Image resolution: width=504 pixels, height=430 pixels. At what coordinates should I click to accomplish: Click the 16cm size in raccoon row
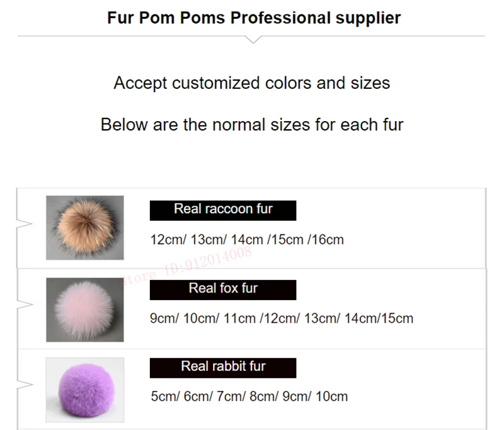coord(328,240)
